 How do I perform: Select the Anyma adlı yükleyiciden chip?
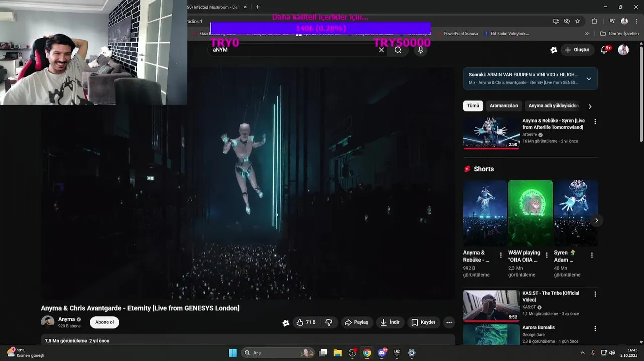pyautogui.click(x=553, y=106)
